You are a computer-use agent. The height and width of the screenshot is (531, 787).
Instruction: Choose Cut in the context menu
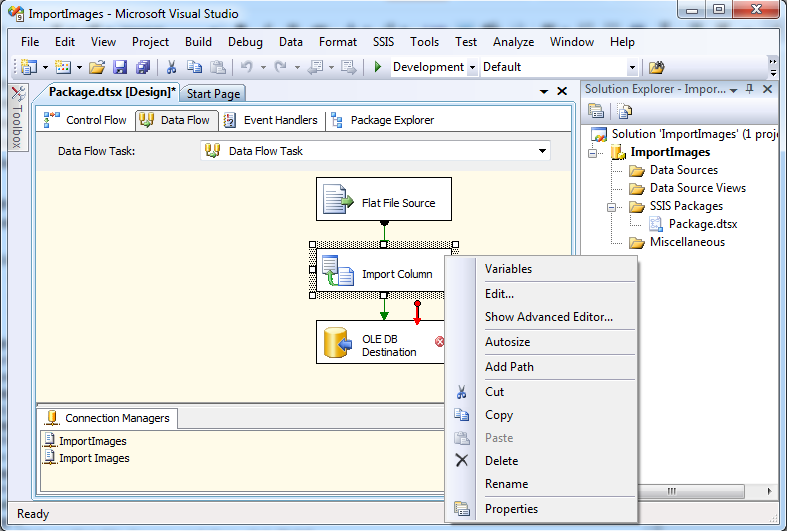pos(541,392)
